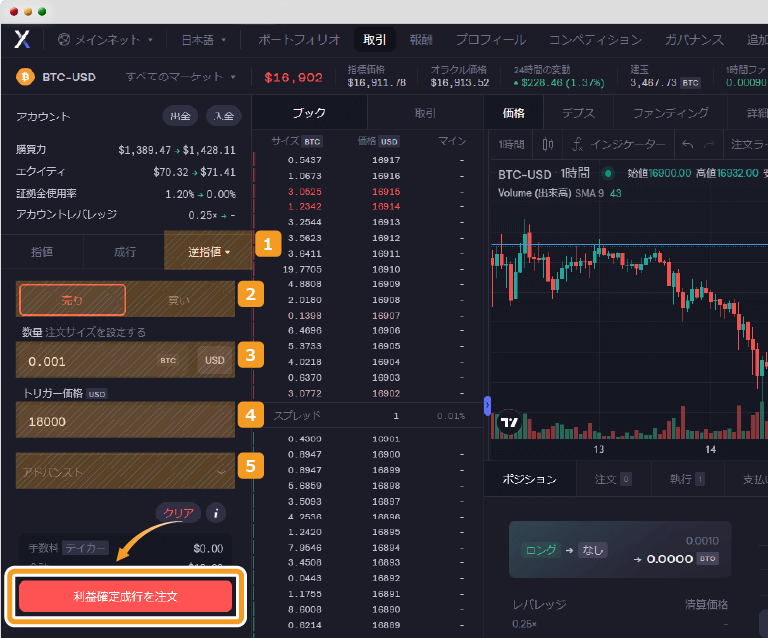
Task: Open the ガバナンス menu item
Action: [694, 40]
